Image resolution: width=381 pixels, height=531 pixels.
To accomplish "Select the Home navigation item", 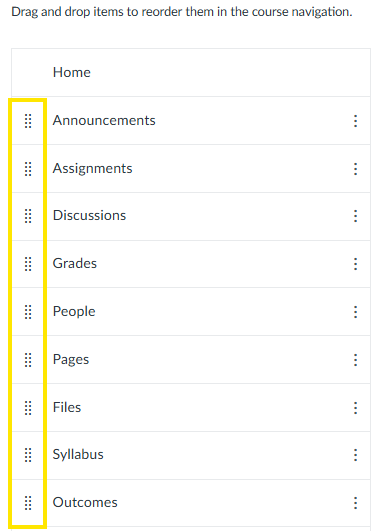I will pyautogui.click(x=191, y=72).
